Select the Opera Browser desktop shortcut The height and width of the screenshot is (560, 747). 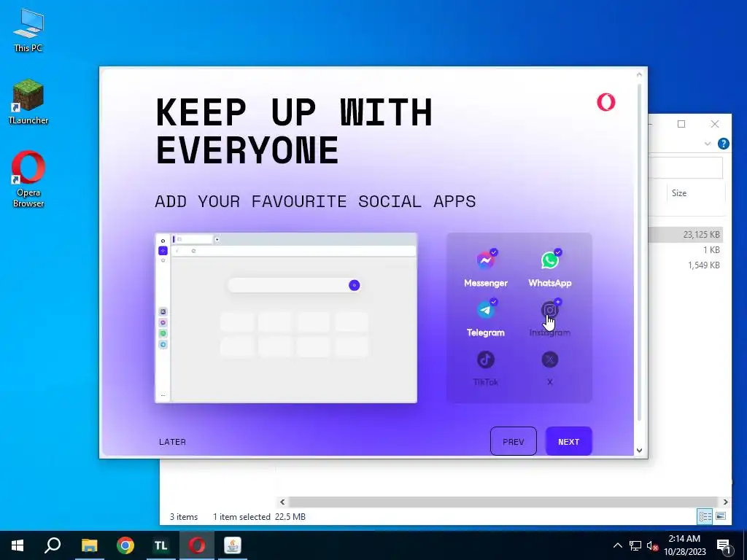click(x=28, y=179)
